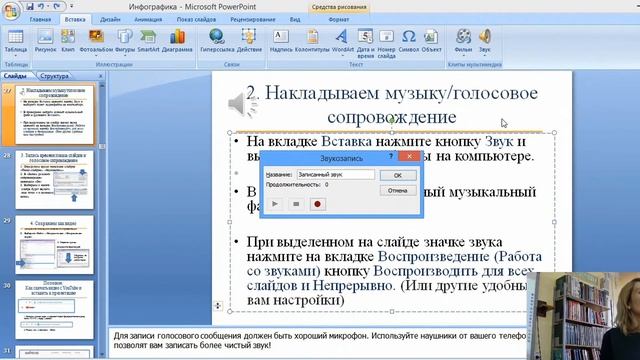640x360 pixels.
Task: Open help in Звукозапись dialog
Action: 391,156
